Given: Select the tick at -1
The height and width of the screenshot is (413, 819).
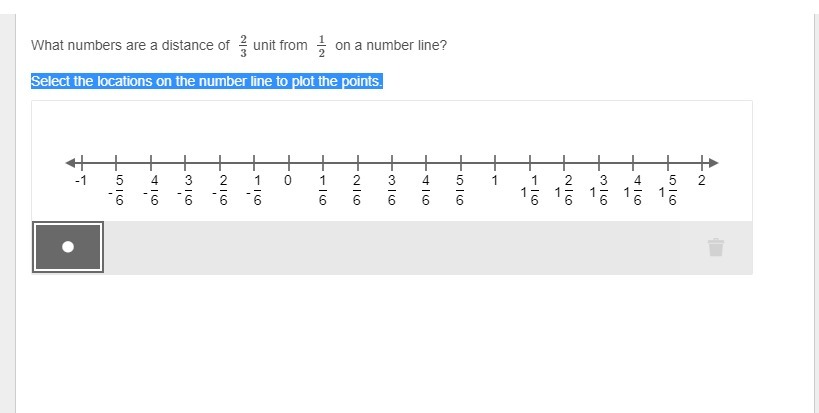Looking at the screenshot, I should [x=81, y=163].
